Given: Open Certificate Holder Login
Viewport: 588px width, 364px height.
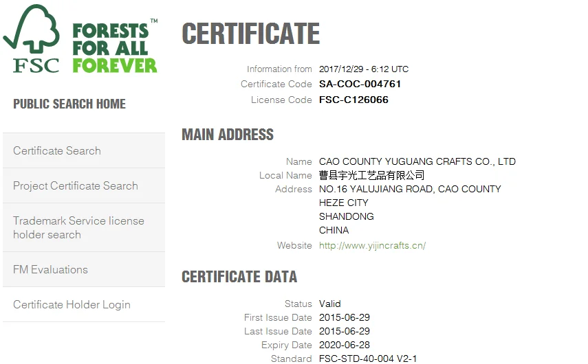Looking at the screenshot, I should [x=84, y=304].
